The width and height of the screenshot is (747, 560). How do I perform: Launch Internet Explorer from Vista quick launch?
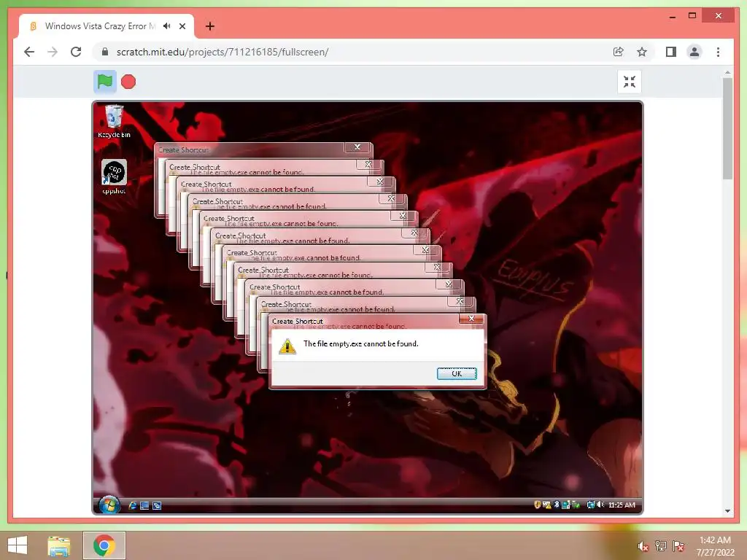[133, 506]
